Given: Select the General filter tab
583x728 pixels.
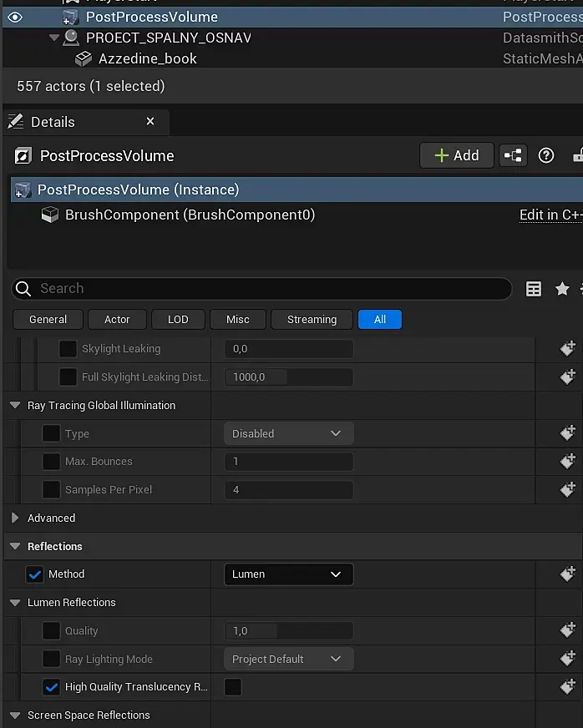Looking at the screenshot, I should [48, 319].
